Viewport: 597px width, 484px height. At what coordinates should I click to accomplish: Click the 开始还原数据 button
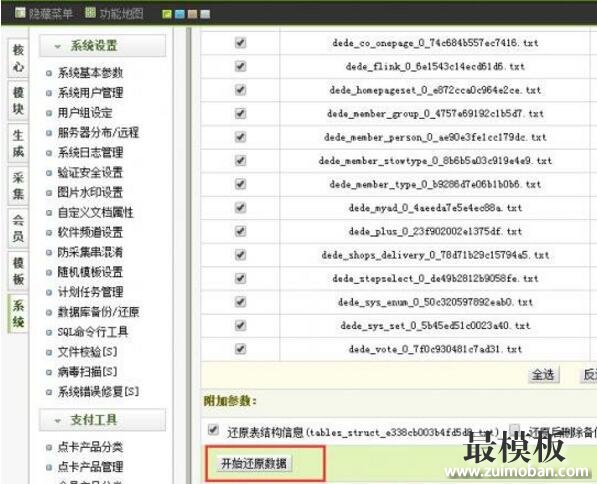coord(254,464)
